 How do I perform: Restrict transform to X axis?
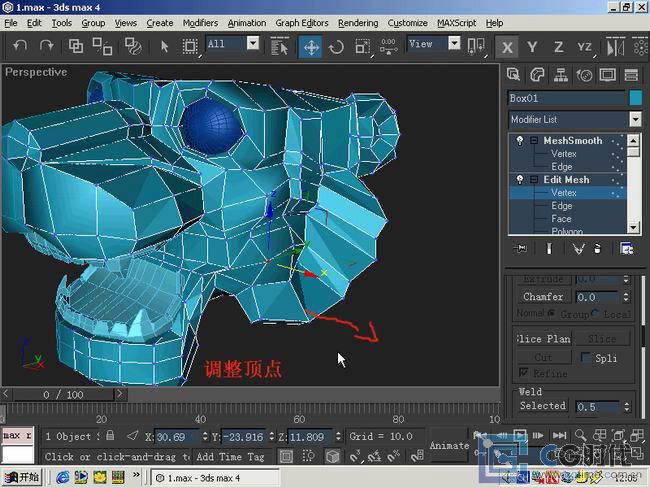pyautogui.click(x=507, y=47)
